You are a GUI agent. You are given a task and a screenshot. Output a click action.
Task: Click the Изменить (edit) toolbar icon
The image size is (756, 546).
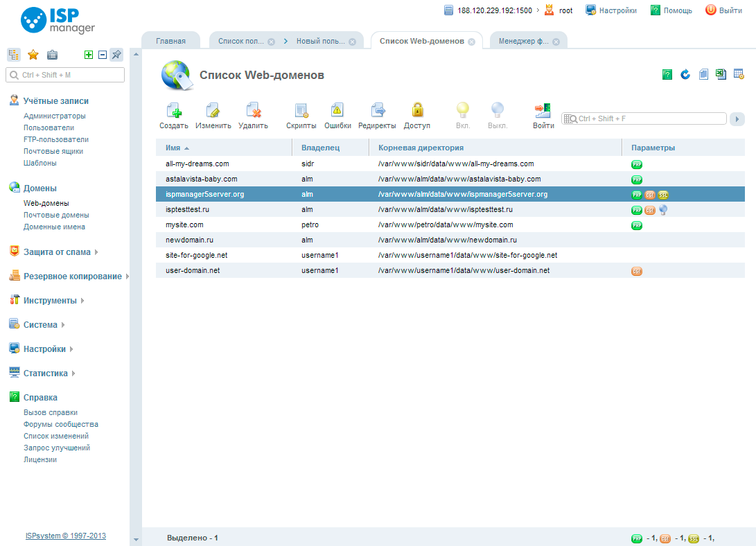click(x=213, y=110)
